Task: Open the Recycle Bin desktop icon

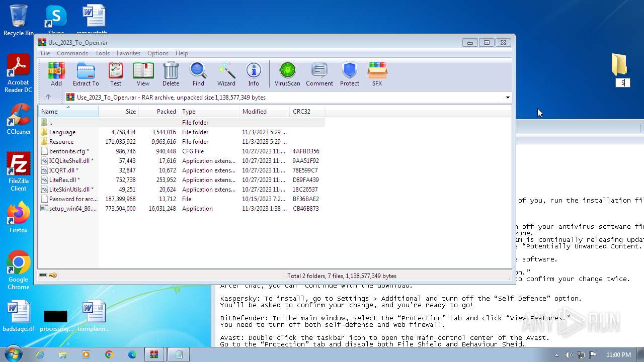Action: click(19, 20)
